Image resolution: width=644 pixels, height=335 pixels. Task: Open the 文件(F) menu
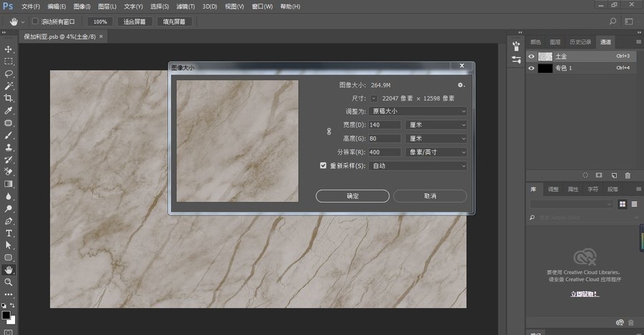point(31,6)
